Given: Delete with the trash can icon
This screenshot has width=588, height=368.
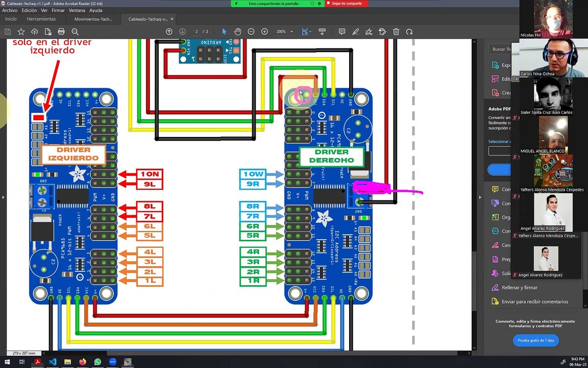Looking at the screenshot, I should pos(396,32).
